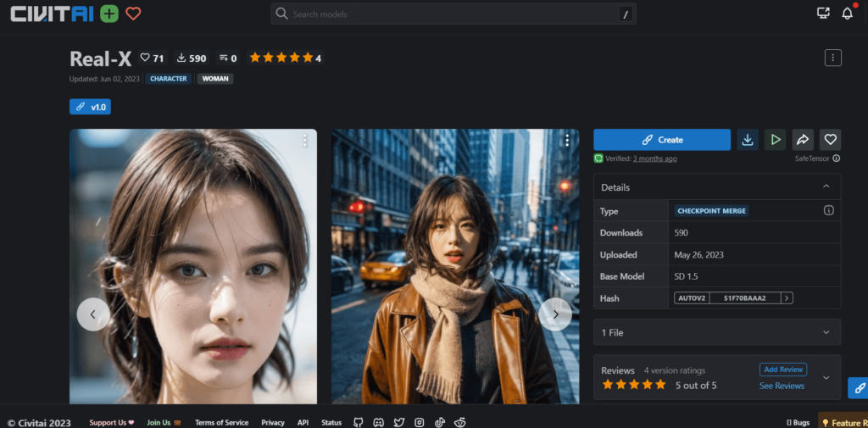This screenshot has width=868, height=428.
Task: Click the SafeTensor info icon
Action: pyautogui.click(x=836, y=158)
